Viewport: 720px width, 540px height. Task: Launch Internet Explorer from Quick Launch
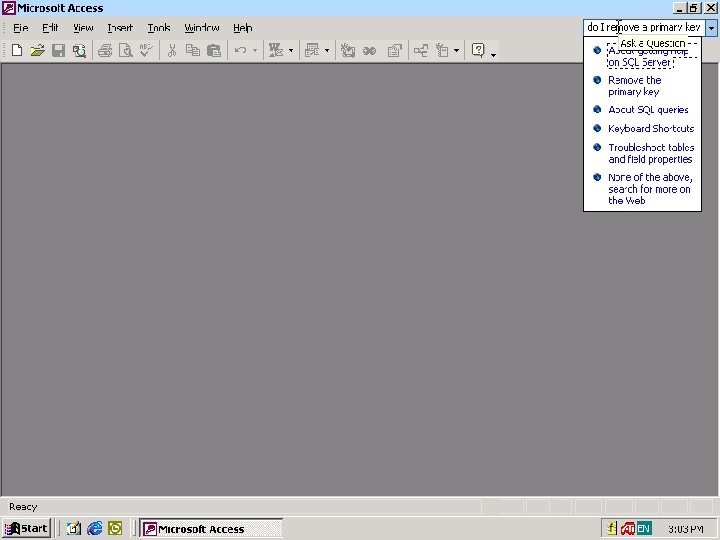[95, 529]
